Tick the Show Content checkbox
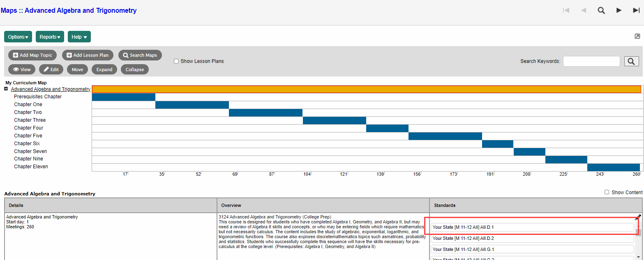This screenshot has width=644, height=260. [x=607, y=192]
